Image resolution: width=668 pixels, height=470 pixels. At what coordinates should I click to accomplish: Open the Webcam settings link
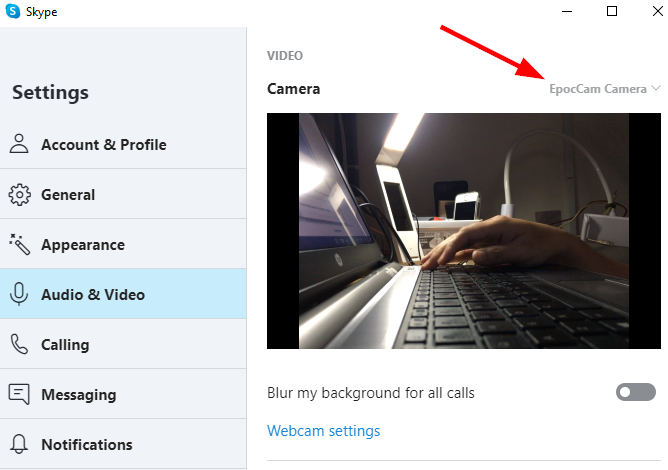coord(323,431)
